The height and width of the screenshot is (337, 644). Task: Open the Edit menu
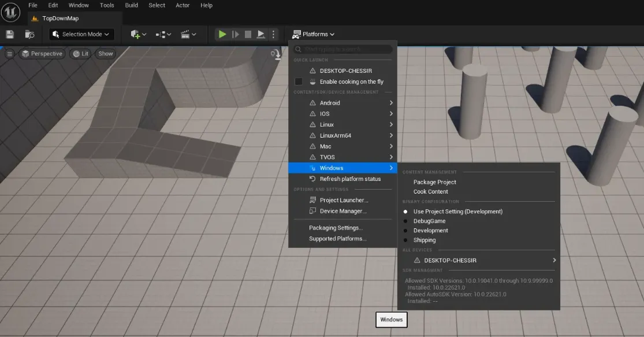click(53, 5)
